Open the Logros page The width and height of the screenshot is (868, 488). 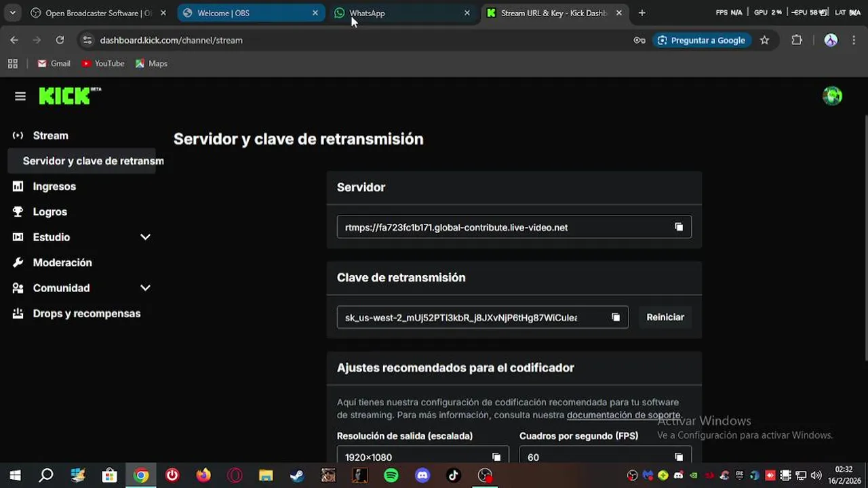(x=50, y=211)
